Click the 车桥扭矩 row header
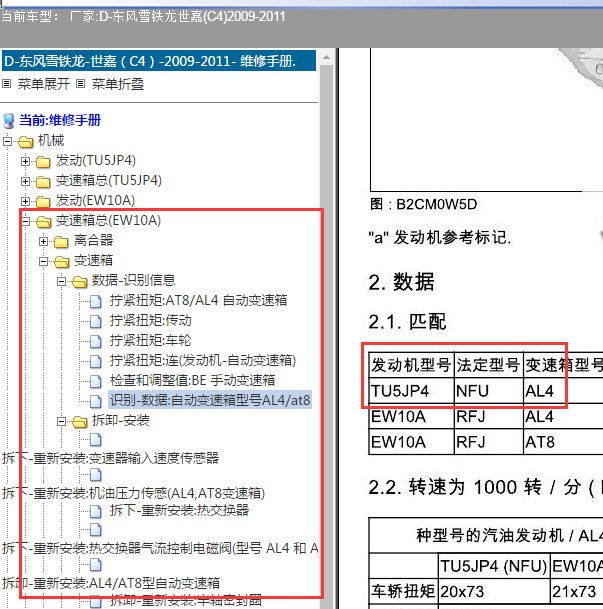 coord(404,592)
